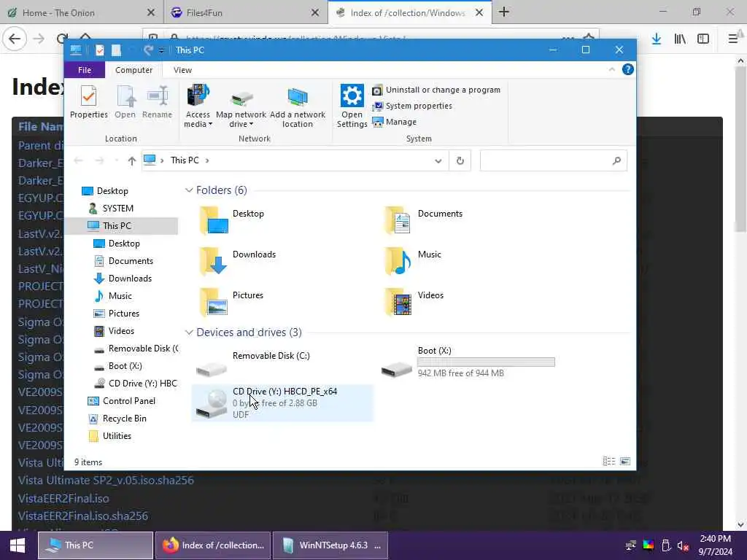
Task: Click the quick access New folder icon
Action: [116, 50]
